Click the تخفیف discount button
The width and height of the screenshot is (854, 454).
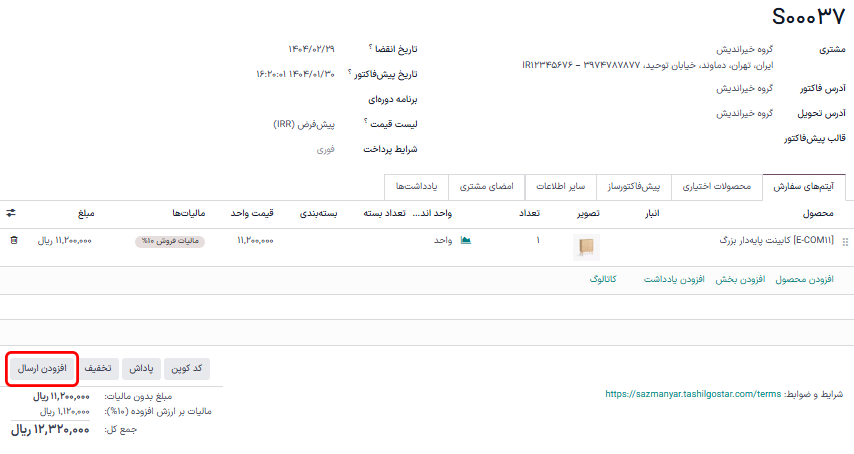click(97, 368)
